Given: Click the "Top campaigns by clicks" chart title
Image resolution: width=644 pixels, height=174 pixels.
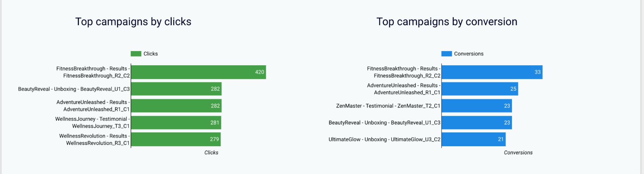Looking at the screenshot, I should click(133, 22).
